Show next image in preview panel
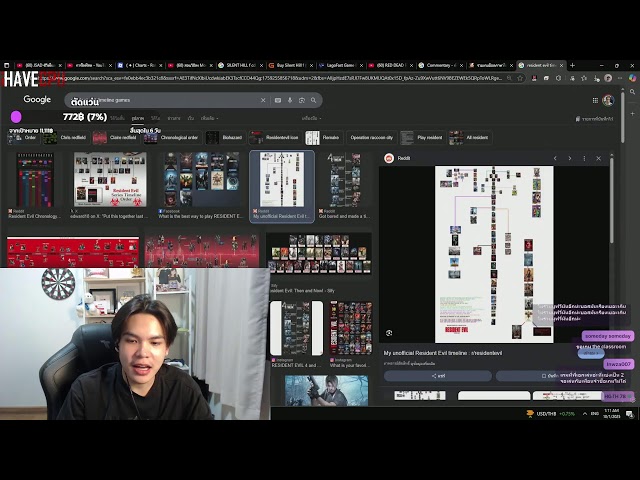The height and width of the screenshot is (480, 640). pos(570,158)
